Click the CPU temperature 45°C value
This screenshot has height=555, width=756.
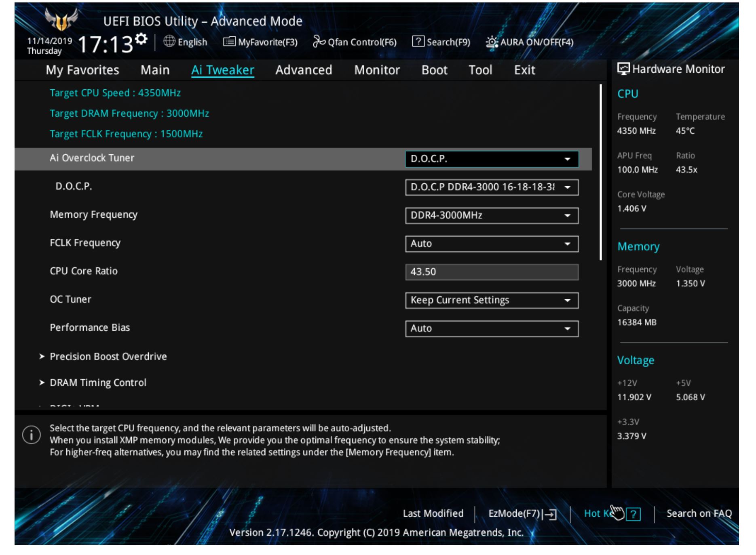pos(685,131)
